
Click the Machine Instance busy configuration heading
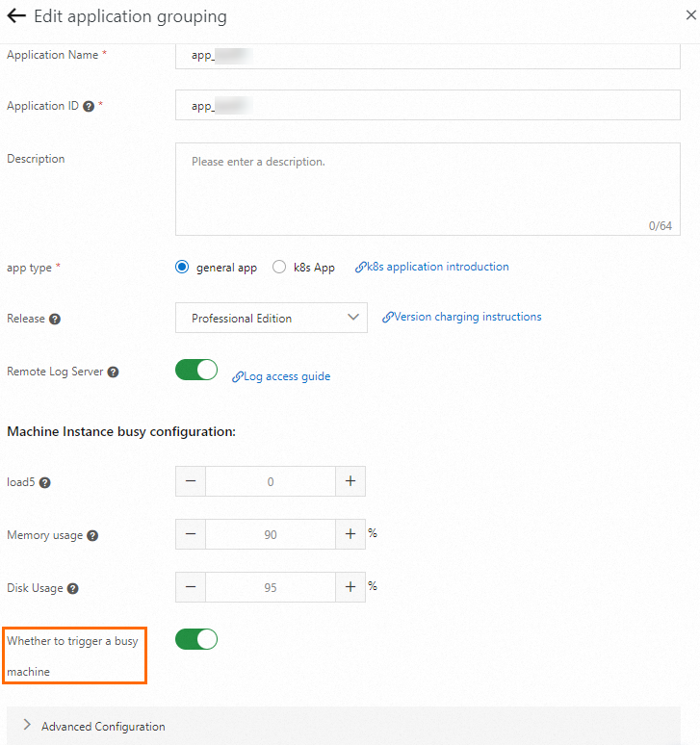121,432
